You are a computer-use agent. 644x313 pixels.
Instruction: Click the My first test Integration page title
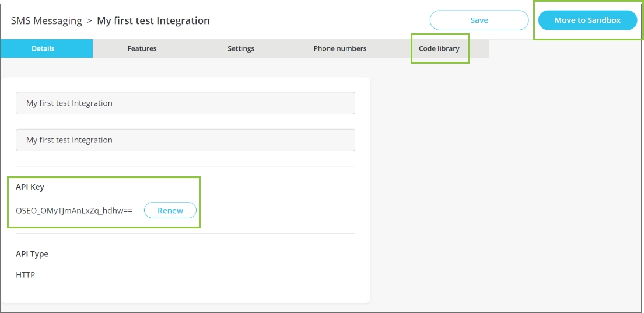pos(153,21)
